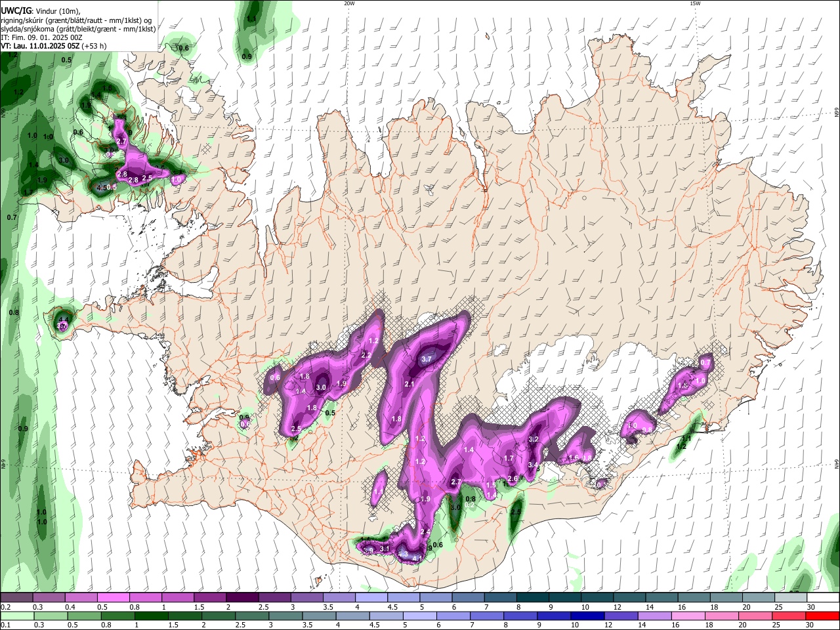This screenshot has height=630, width=840.
Task: Click the '15W' longitude label at top
Action: tap(695, 3)
